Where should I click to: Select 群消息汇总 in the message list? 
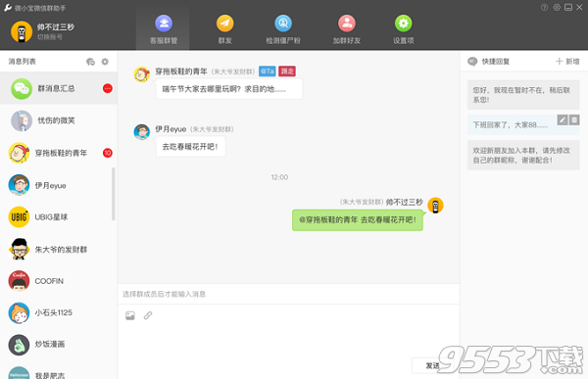coord(59,88)
